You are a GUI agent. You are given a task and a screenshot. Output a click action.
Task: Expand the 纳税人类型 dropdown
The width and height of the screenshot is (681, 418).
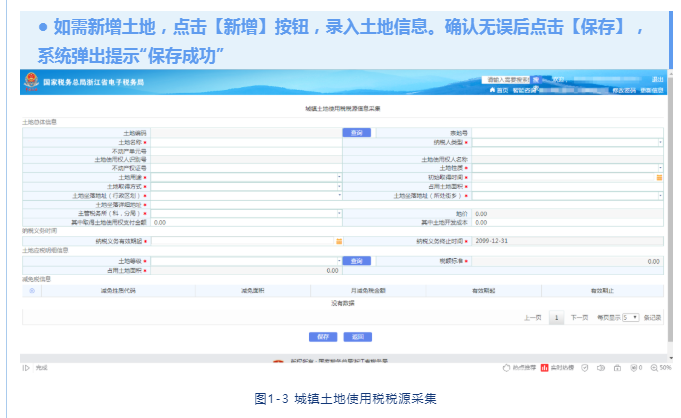pyautogui.click(x=660, y=143)
